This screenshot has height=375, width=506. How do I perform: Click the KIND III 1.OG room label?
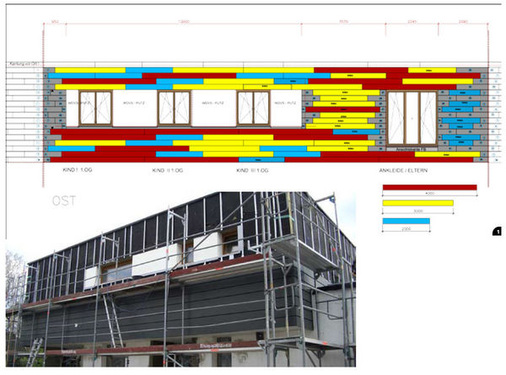coord(252,170)
